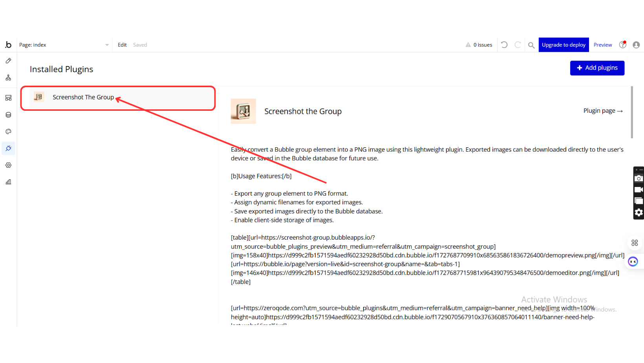Click the small plugin icon in the list
This screenshot has height=363, width=644.
[x=39, y=97]
